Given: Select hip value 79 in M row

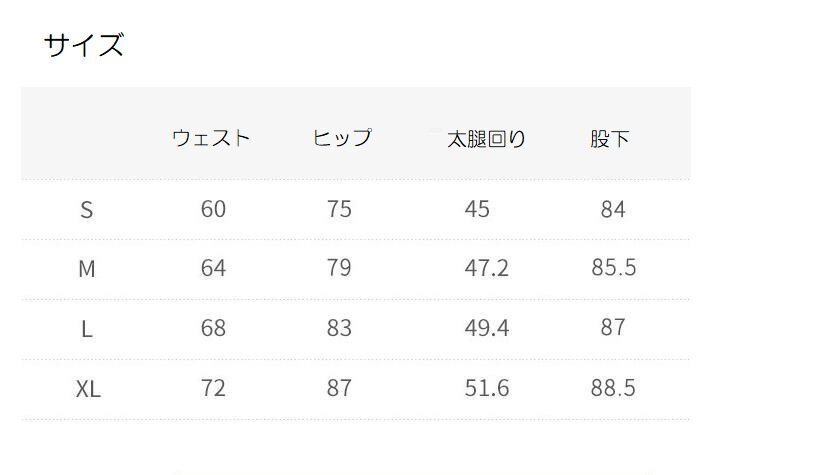Looking at the screenshot, I should pos(339,268).
